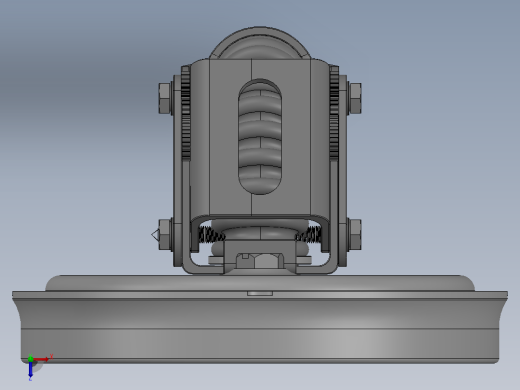
Task: Select the lower-right hex bolt head
Action: (355, 234)
